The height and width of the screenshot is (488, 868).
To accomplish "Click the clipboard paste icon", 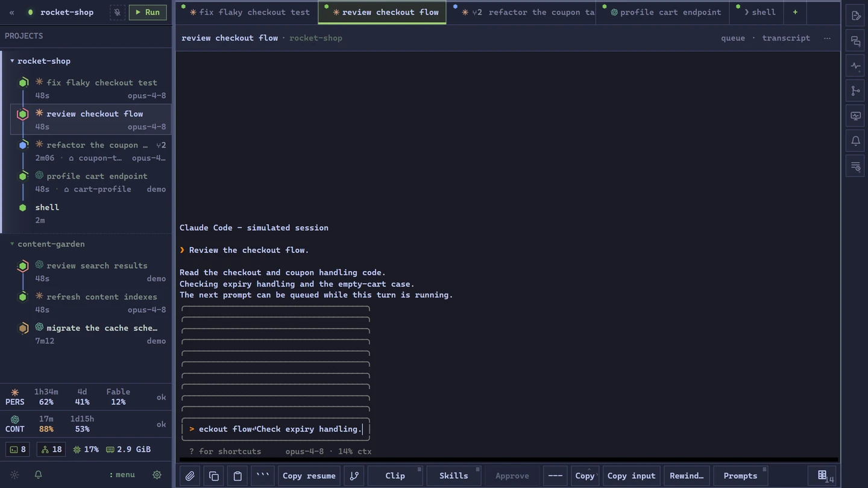I will pyautogui.click(x=237, y=476).
